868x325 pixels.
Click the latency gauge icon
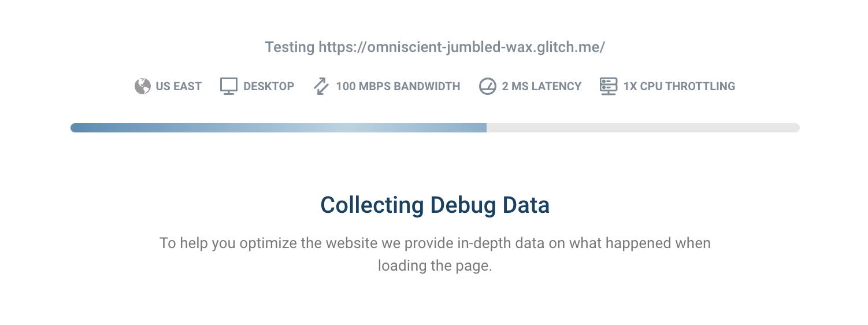(488, 86)
